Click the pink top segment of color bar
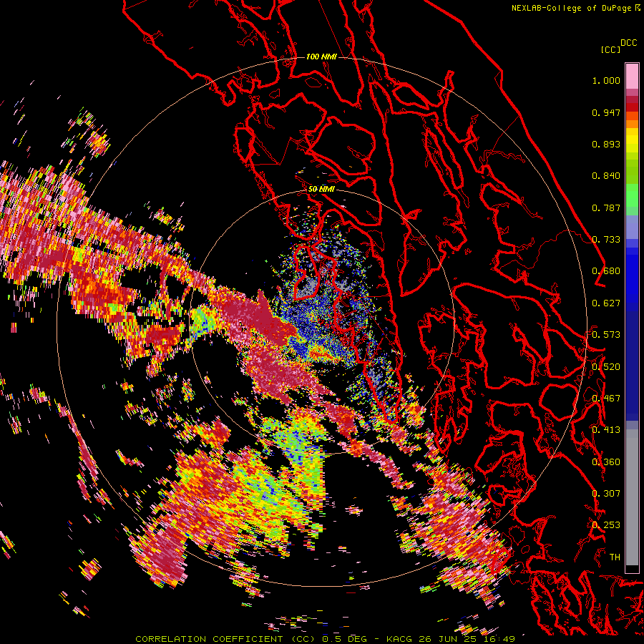Viewport: 644px width, 644px height. click(x=632, y=76)
